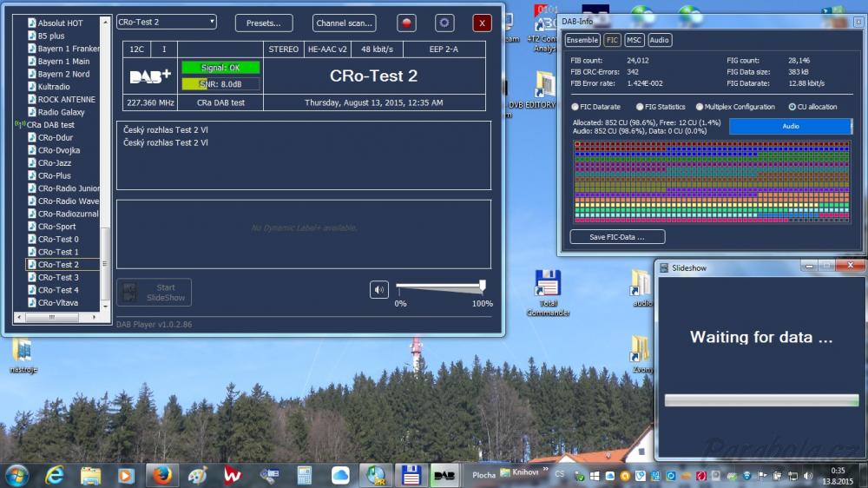This screenshot has height=488, width=868.
Task: Select CRo-Vltava station
Action: pos(57,303)
